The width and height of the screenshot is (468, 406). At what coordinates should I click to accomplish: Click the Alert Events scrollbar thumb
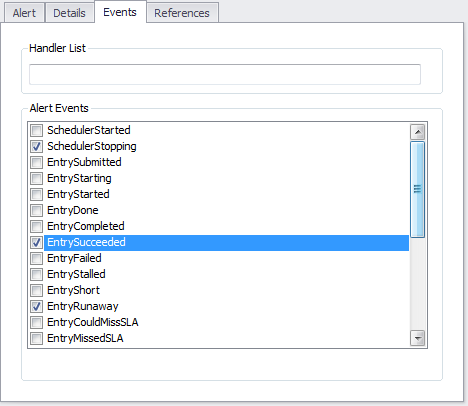click(x=417, y=189)
